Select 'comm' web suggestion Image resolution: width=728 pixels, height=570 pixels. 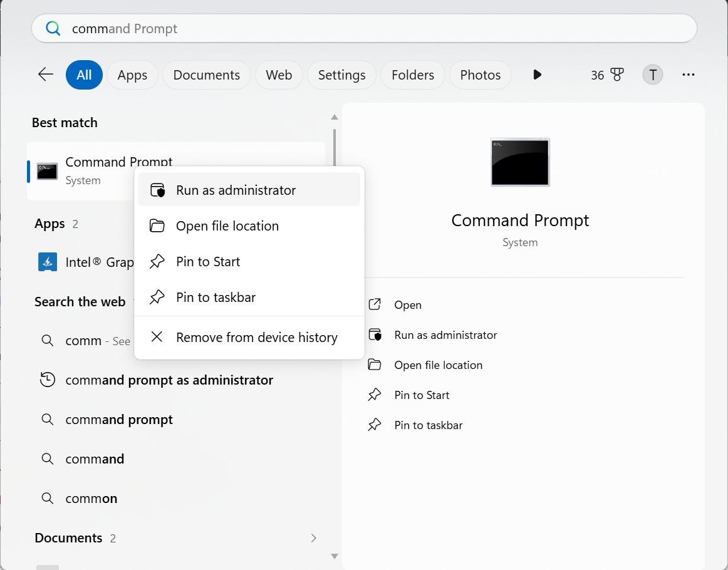[x=83, y=341]
